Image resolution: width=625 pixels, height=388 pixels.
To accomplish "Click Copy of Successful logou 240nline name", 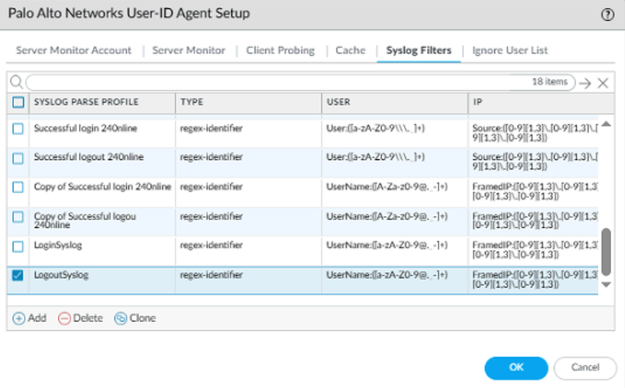I will (85, 220).
